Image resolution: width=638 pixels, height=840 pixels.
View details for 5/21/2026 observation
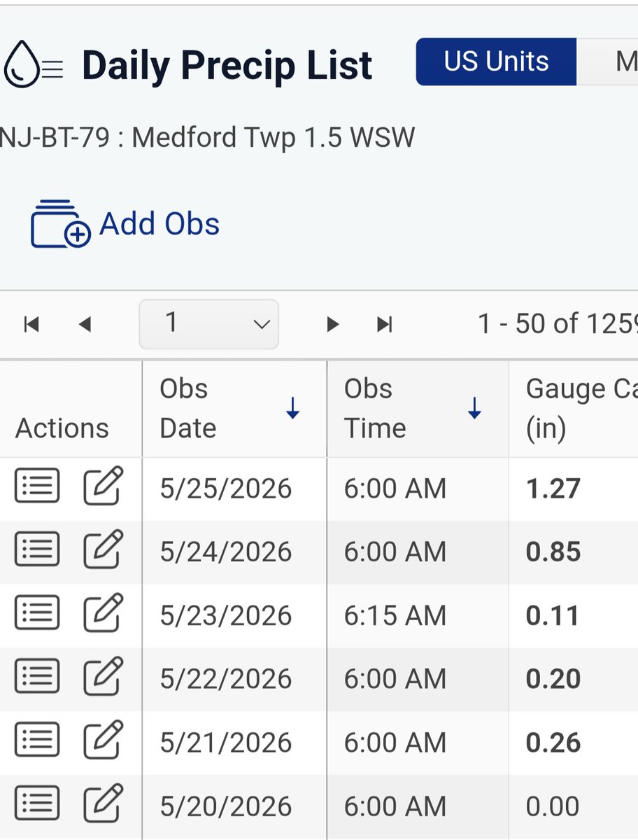coord(37,740)
